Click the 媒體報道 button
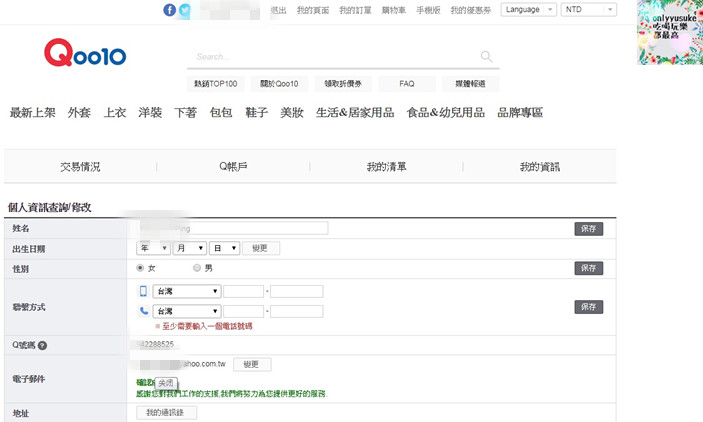This screenshot has width=703, height=422. (470, 84)
